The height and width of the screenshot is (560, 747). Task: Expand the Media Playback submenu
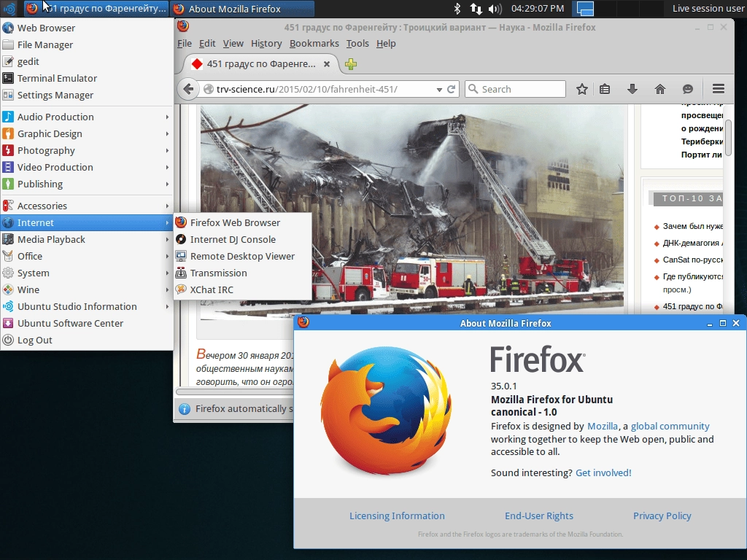[x=87, y=239]
